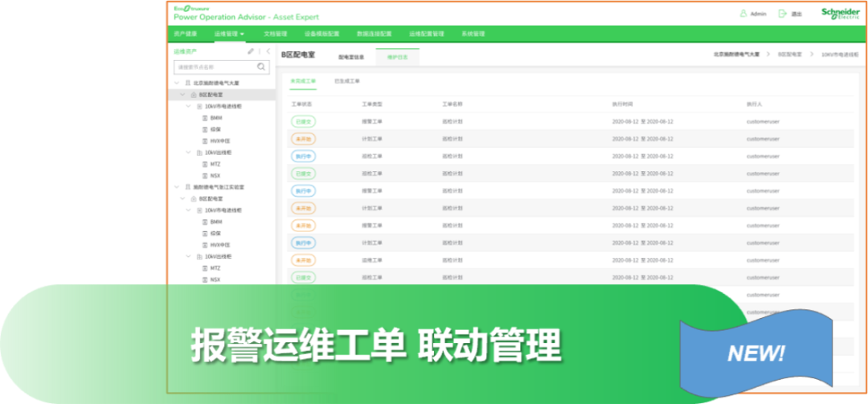The height and width of the screenshot is (404, 868).
Task: Collapse 10kV市电进线柜 chevron under 施耐德电气张江实验室
Action: 189,210
